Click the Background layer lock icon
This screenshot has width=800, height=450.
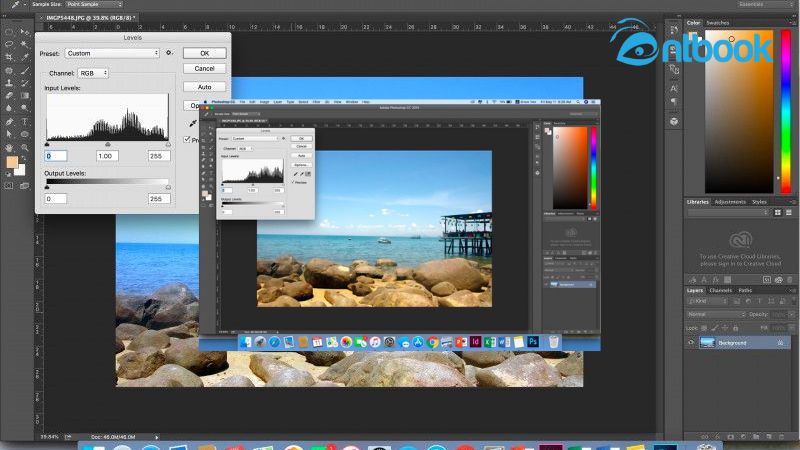pos(780,343)
